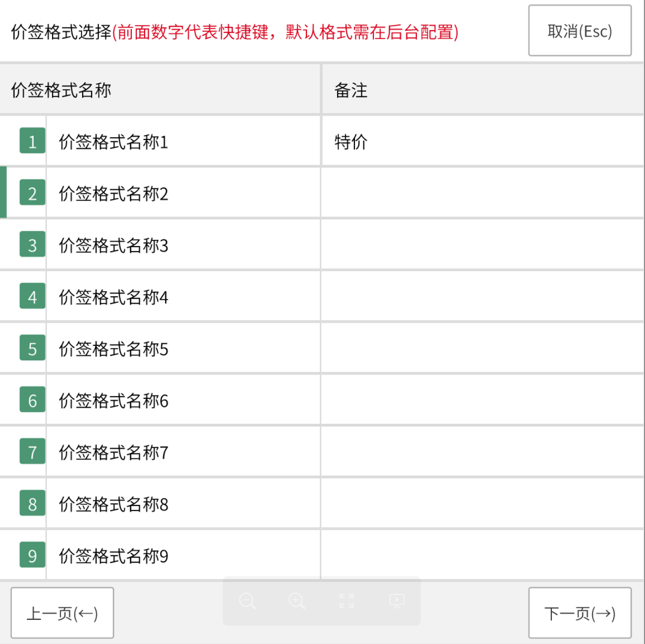Click the presentation slideshow icon
Image resolution: width=645 pixels, height=644 pixels.
coord(397,601)
